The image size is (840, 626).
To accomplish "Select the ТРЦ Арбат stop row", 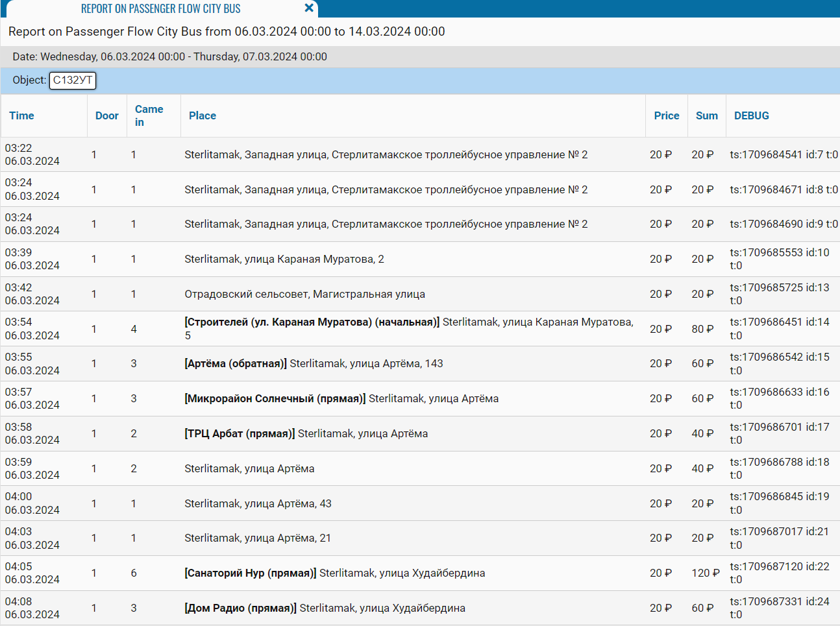I will coord(240,434).
